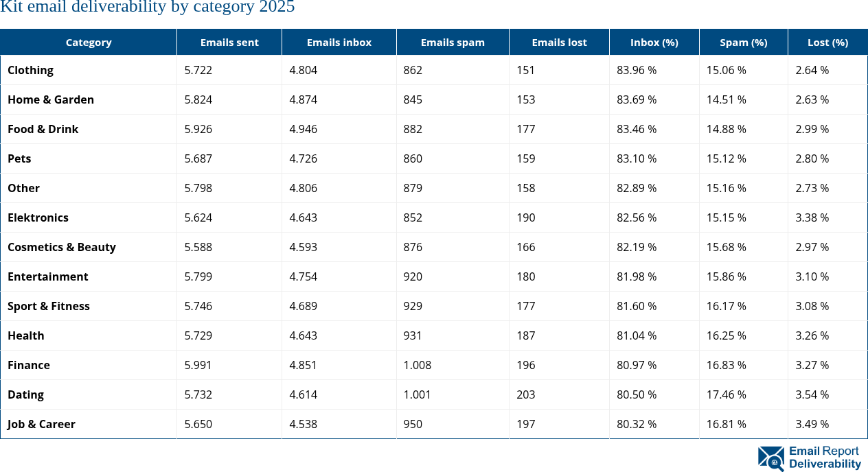Click Pets inbox percentage 83.10 %
The image size is (868, 472).
pos(637,158)
